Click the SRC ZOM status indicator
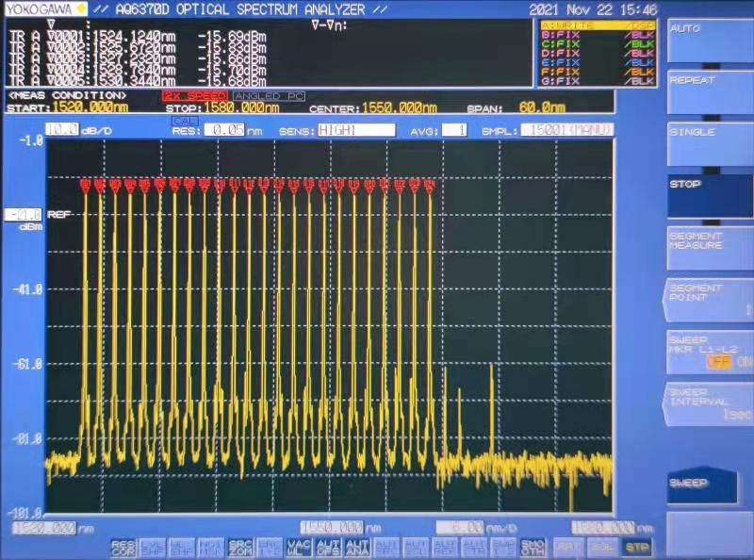This screenshot has height=560, width=754. click(x=240, y=549)
